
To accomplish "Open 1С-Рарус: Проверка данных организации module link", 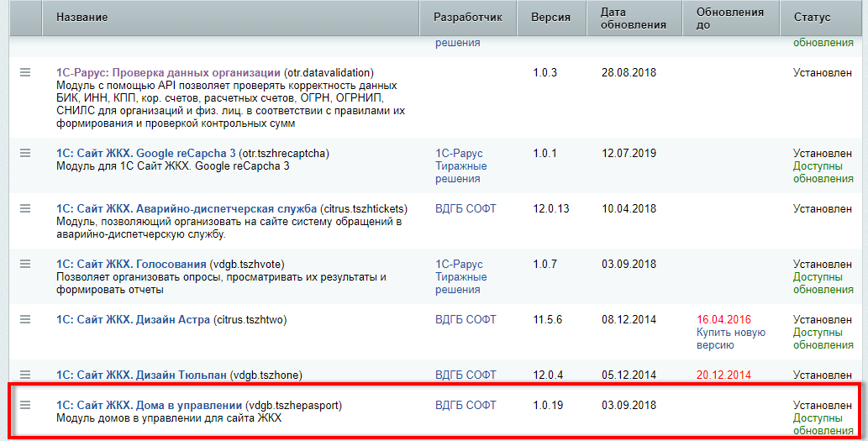I will click(168, 73).
